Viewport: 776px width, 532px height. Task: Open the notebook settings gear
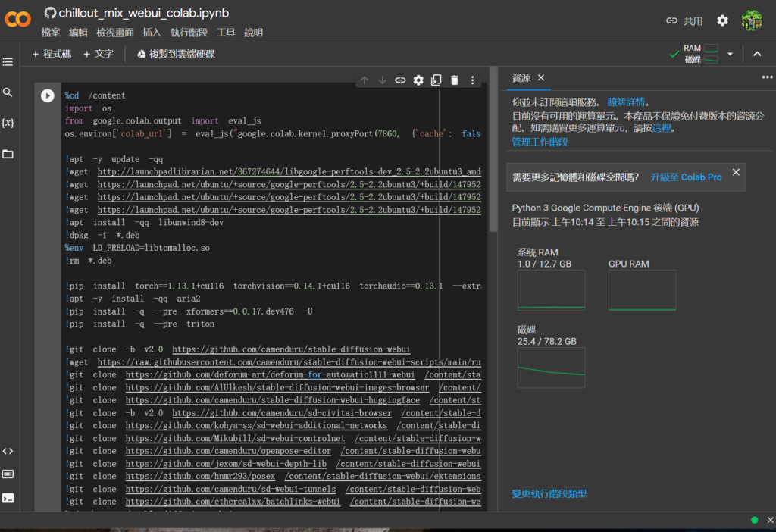pos(722,20)
